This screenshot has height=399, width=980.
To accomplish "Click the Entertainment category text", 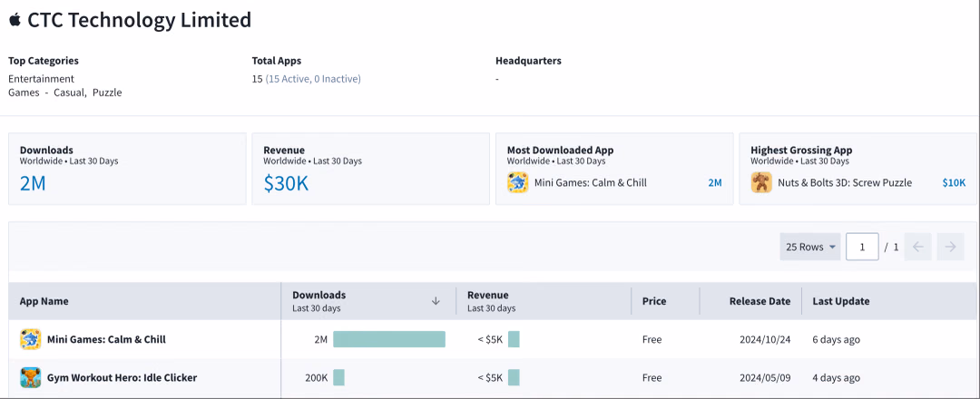I will coord(41,79).
